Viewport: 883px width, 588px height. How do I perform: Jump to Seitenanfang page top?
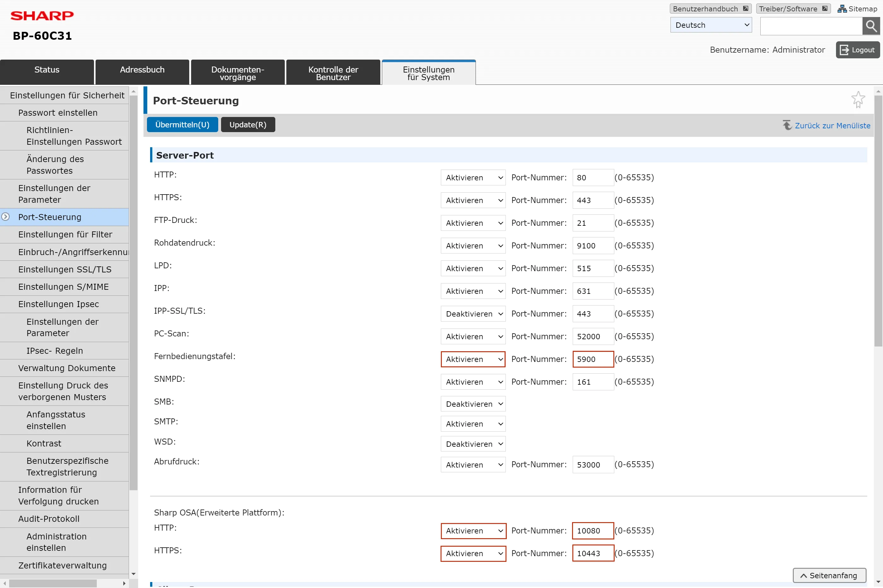tap(829, 575)
